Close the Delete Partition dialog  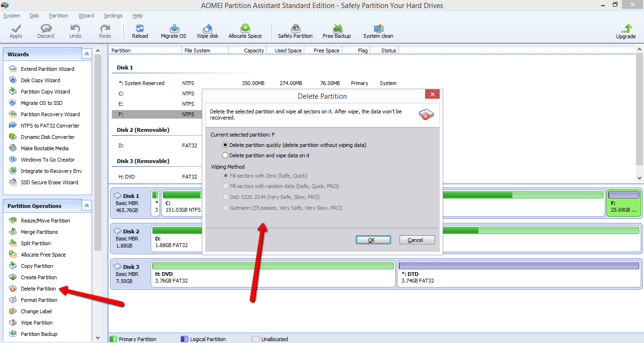432,94
